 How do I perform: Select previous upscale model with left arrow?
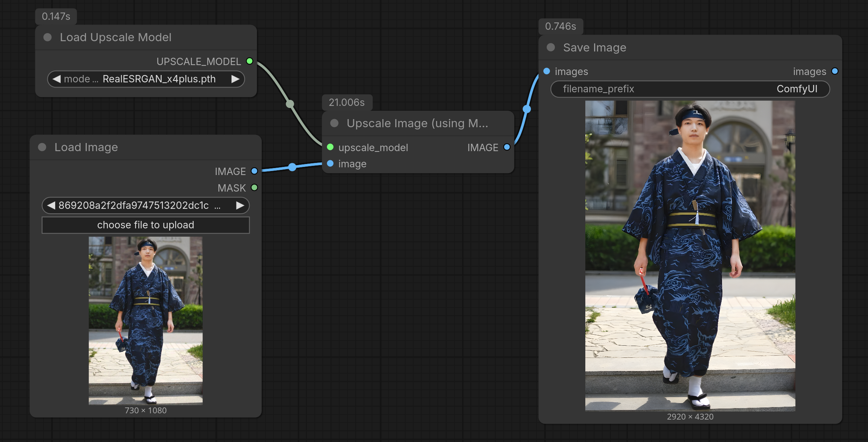[56, 79]
